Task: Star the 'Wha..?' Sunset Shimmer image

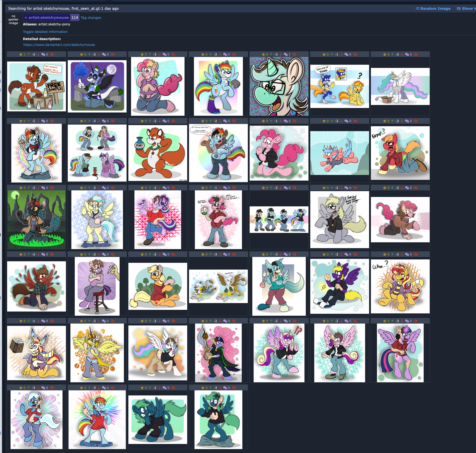Action: [x=384, y=254]
